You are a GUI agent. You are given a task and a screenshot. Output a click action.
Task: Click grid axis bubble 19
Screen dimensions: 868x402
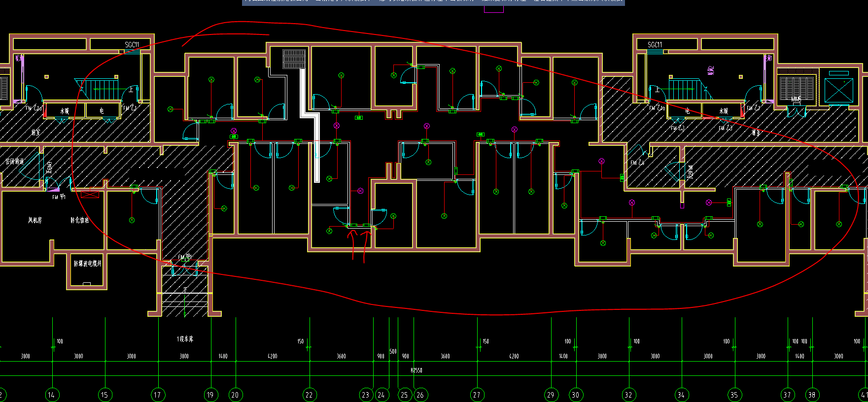pos(211,395)
